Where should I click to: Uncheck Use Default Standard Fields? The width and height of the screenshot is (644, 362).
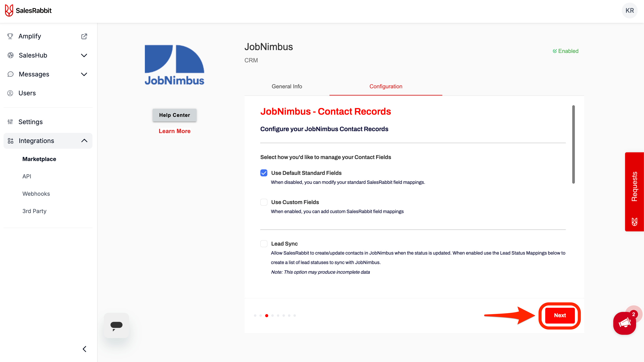point(264,173)
